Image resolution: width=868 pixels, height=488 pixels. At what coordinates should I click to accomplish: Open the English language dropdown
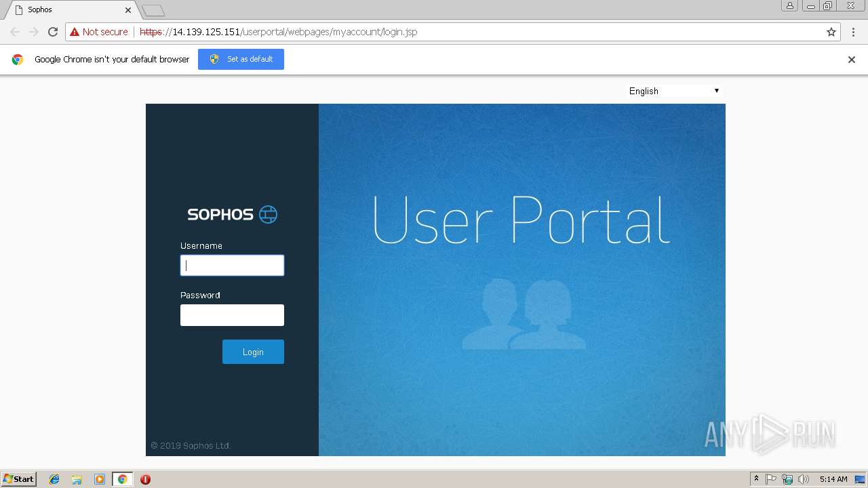674,91
